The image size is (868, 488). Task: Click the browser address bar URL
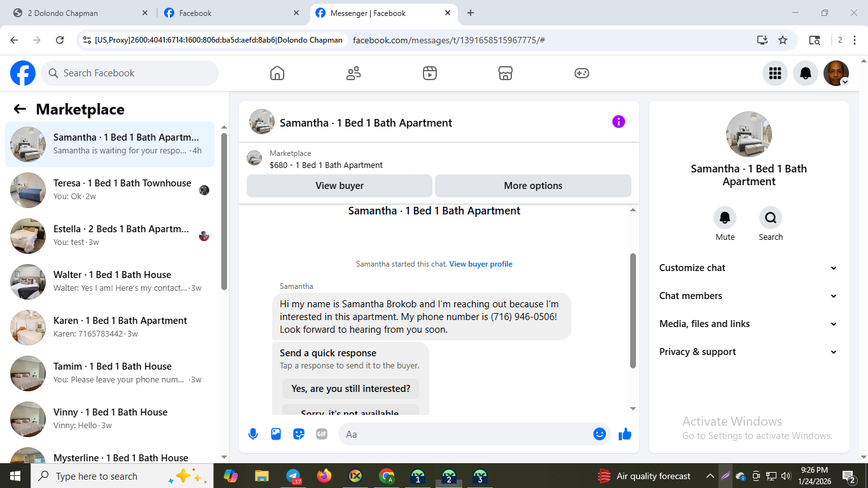click(448, 40)
